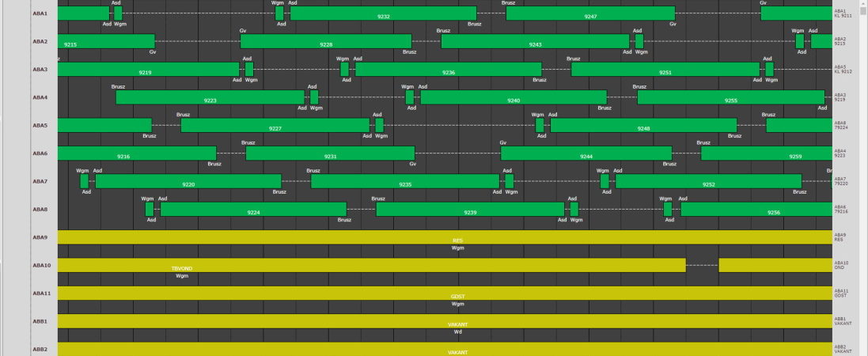The image size is (868, 356).
Task: Click trip bar 9227 in row ABA5
Action: (275, 126)
